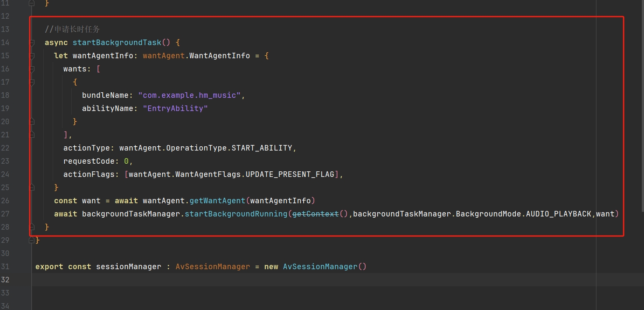
Task: Click the class closing fold marker, line 29
Action: tap(32, 240)
